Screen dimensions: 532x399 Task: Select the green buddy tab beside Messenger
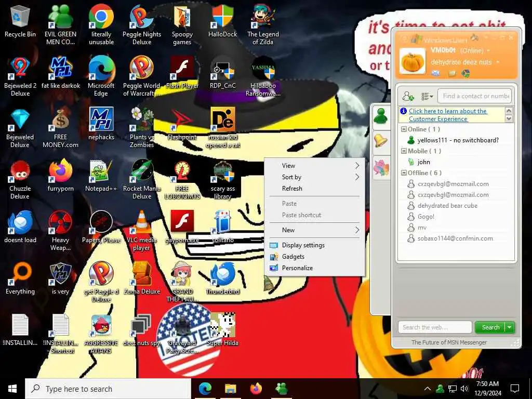point(381,117)
